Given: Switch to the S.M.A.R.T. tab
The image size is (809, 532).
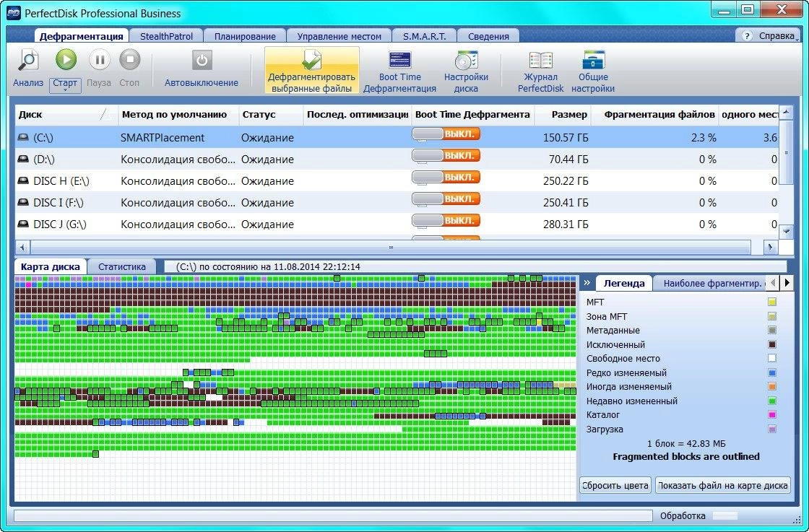Looking at the screenshot, I should [x=425, y=36].
